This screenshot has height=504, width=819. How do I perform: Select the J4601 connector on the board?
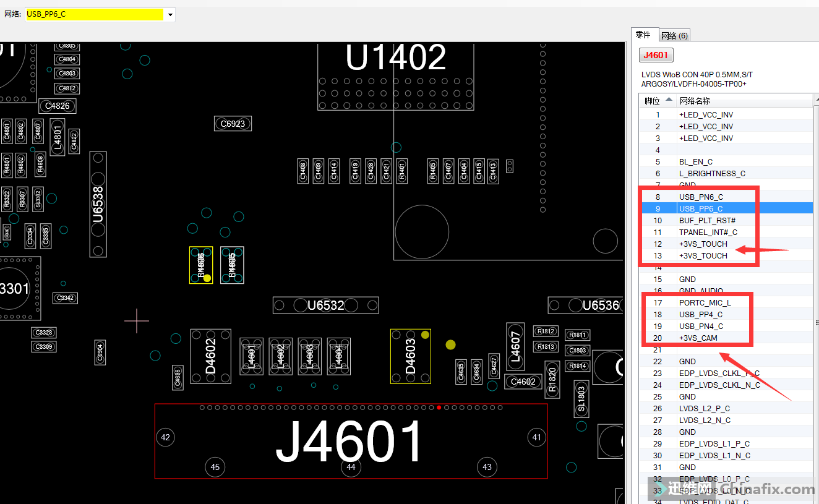(x=350, y=442)
